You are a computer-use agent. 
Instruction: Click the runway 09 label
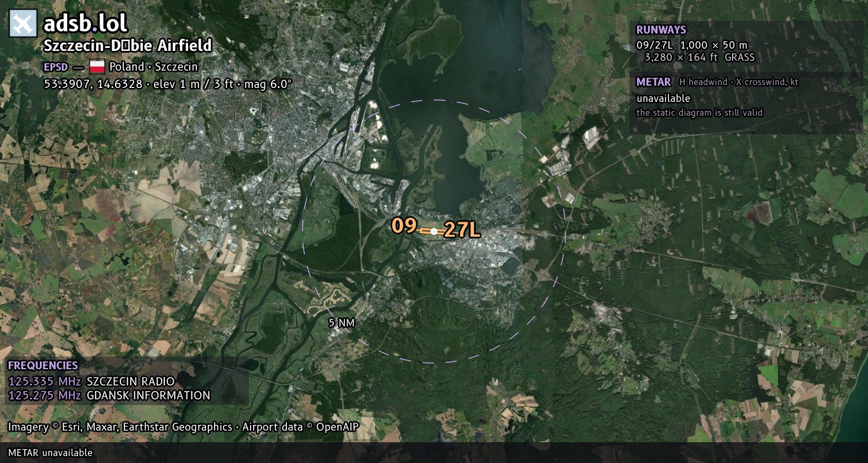[404, 225]
